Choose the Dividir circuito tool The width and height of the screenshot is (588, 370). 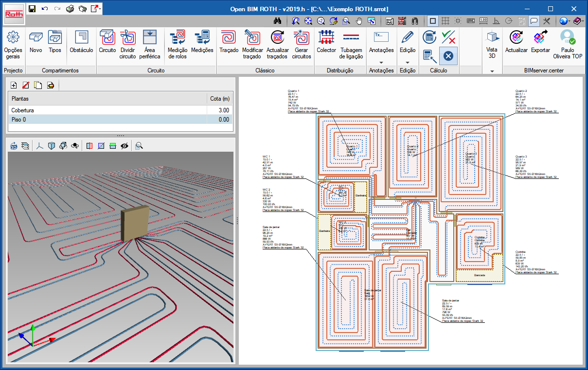[x=128, y=44]
